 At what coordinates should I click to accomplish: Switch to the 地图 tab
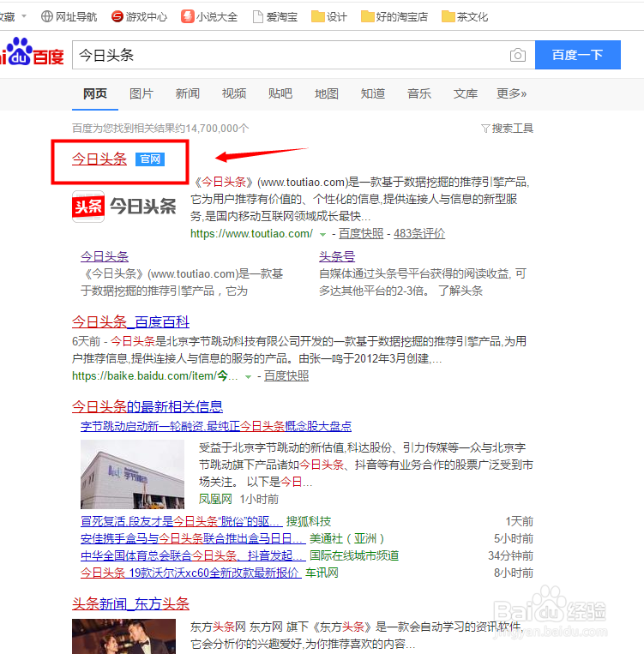tap(327, 93)
